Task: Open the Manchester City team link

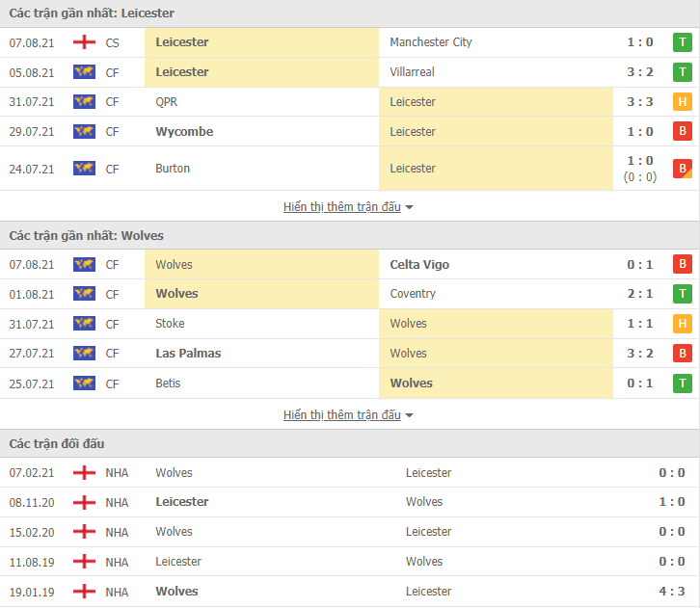Action: point(431,42)
